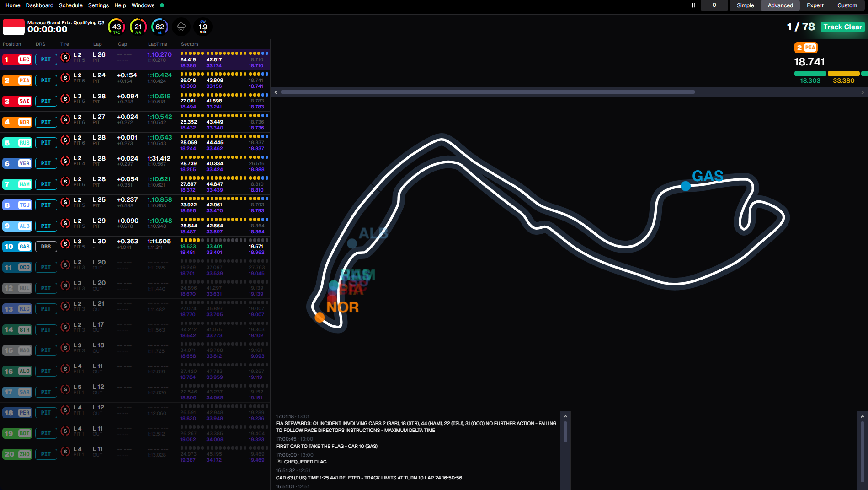
Task: Switch to Custom view mode
Action: click(847, 5)
